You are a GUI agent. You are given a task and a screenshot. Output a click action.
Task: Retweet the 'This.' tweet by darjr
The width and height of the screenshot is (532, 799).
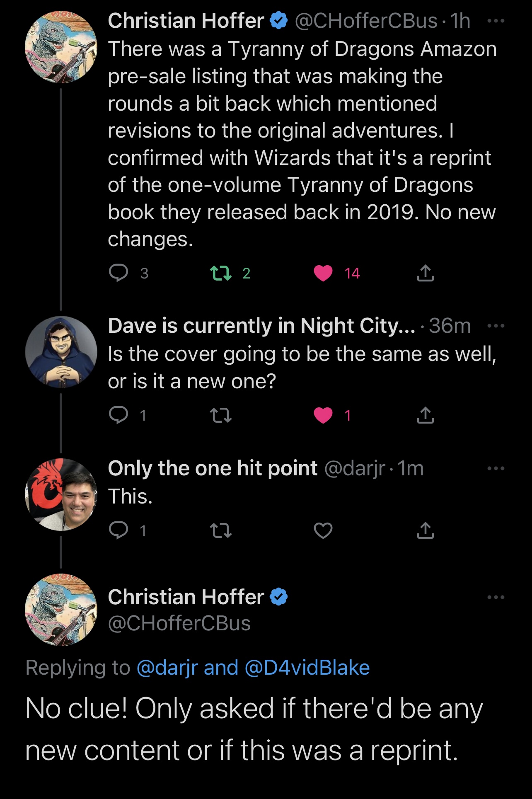pyautogui.click(x=221, y=530)
